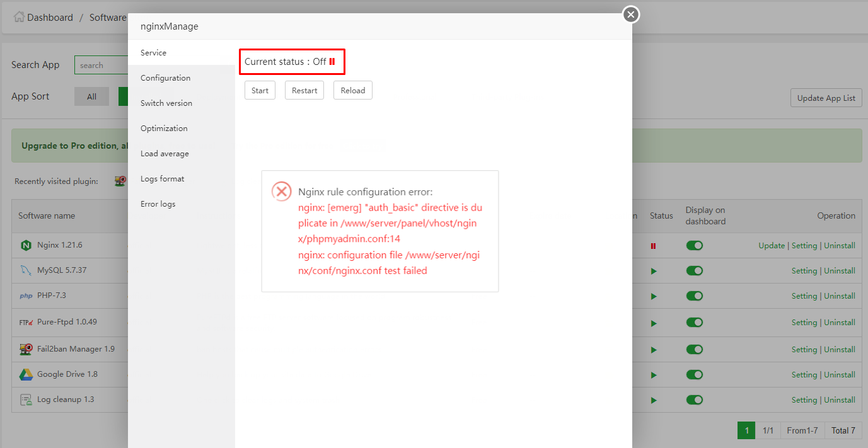Switch to the Configuration tab
868x448 pixels.
point(165,78)
